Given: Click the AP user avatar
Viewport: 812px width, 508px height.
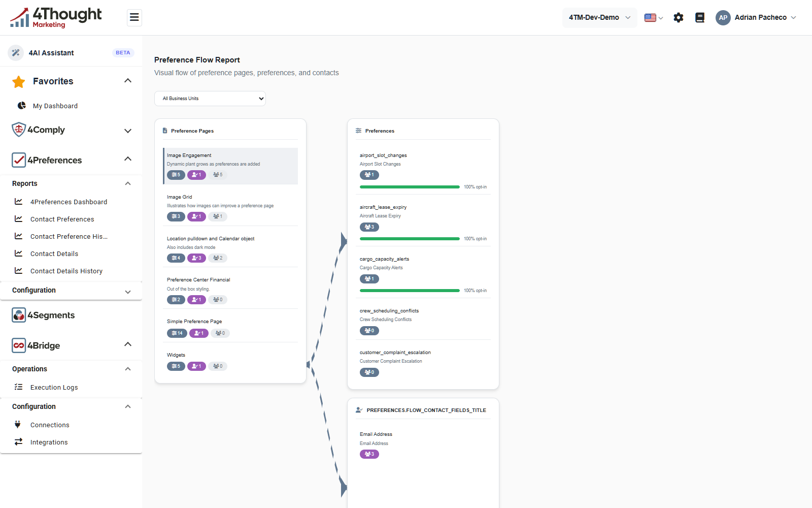Looking at the screenshot, I should (723, 18).
